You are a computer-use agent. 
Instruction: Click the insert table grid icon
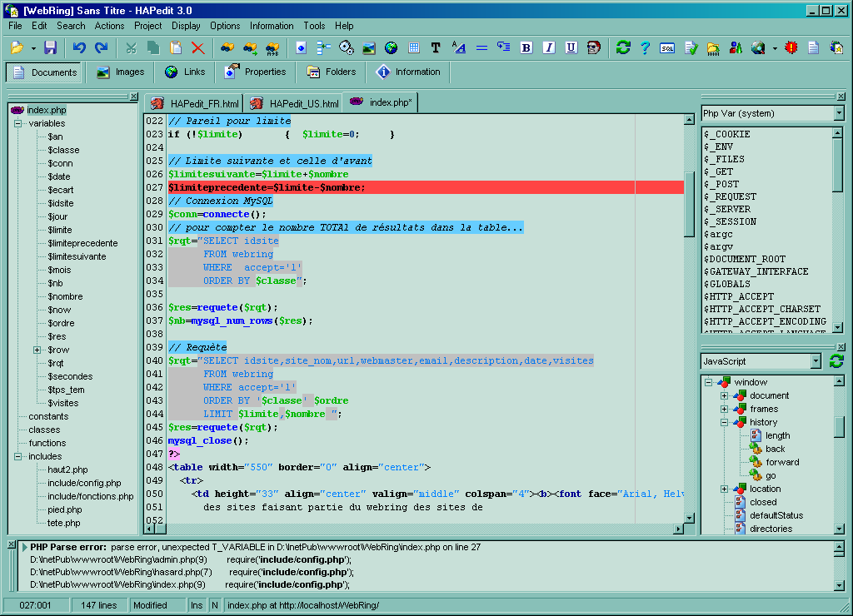(413, 48)
